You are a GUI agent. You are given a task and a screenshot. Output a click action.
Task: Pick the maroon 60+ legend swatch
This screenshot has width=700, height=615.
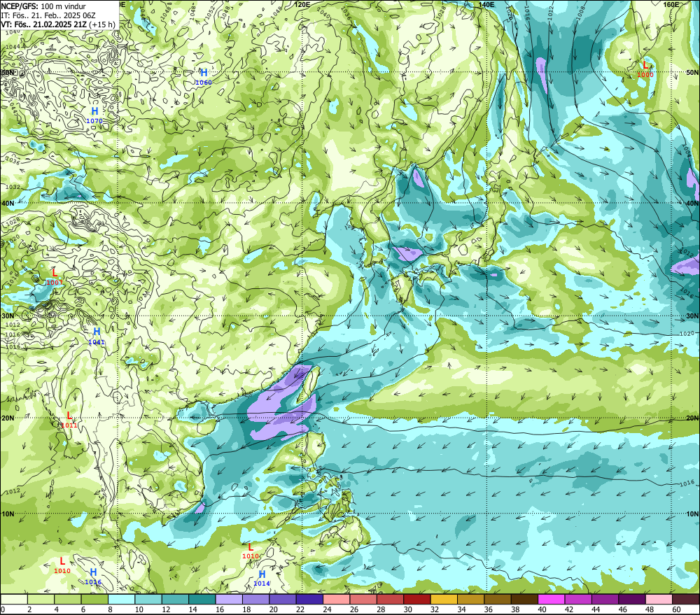point(686,599)
